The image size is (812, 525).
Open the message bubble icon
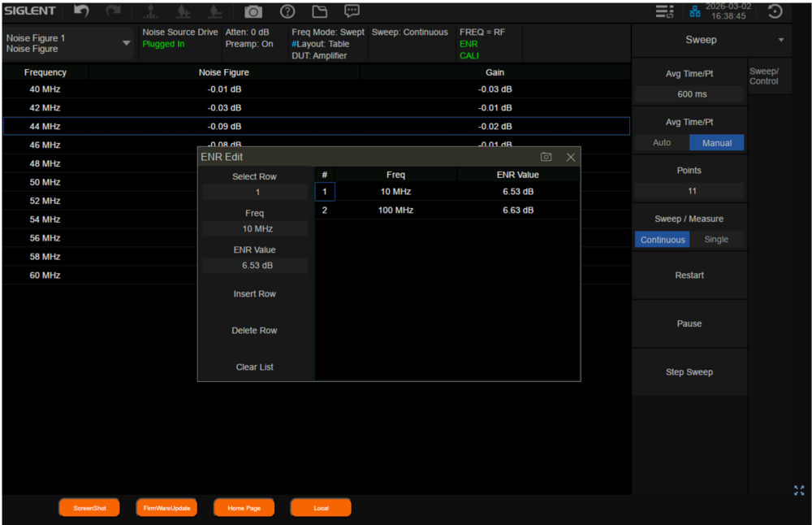coord(352,11)
